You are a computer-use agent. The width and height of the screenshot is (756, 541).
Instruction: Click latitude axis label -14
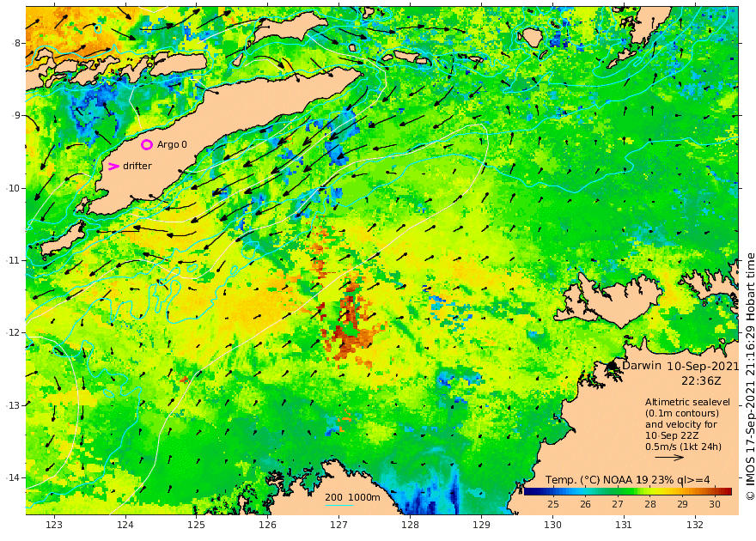13,477
